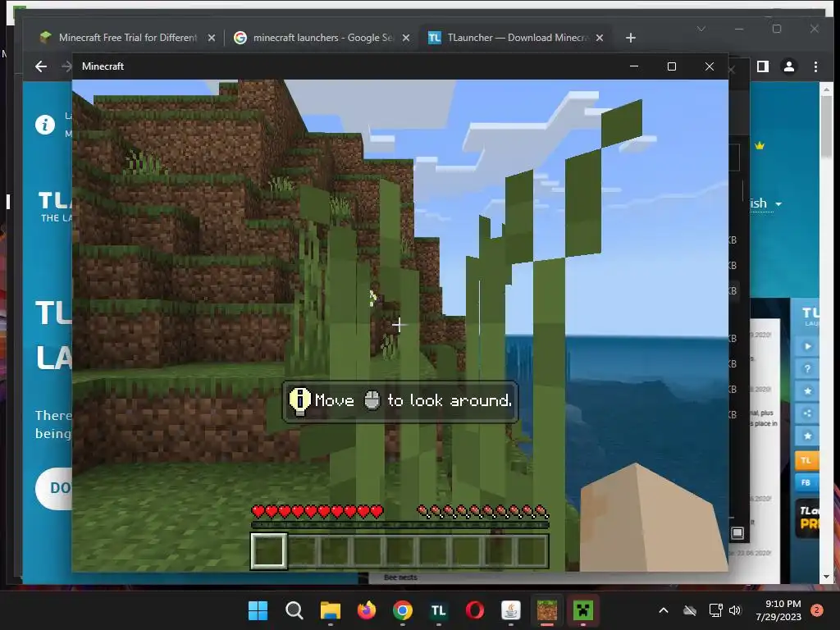Screen dimensions: 840x630
Task: Select the share icon in TLauncher sidebar
Action: [808, 413]
